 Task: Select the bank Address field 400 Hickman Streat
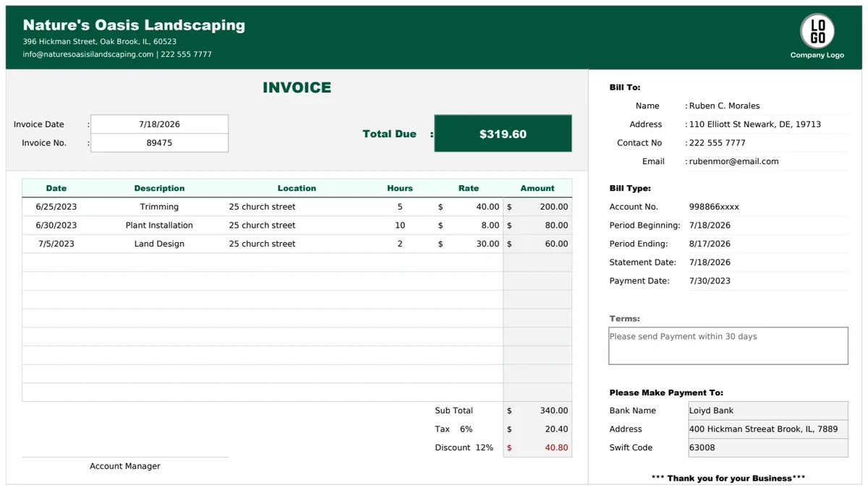pyautogui.click(x=767, y=429)
